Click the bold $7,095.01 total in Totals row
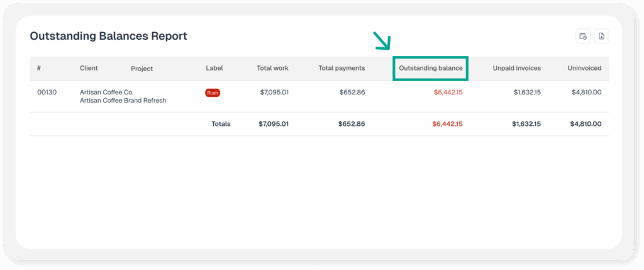The height and width of the screenshot is (270, 644). pyautogui.click(x=274, y=124)
